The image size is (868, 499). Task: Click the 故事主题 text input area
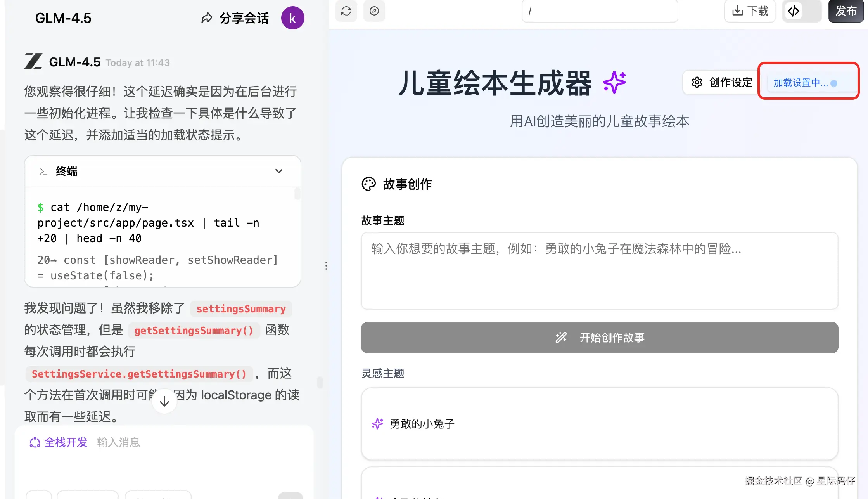(x=599, y=271)
